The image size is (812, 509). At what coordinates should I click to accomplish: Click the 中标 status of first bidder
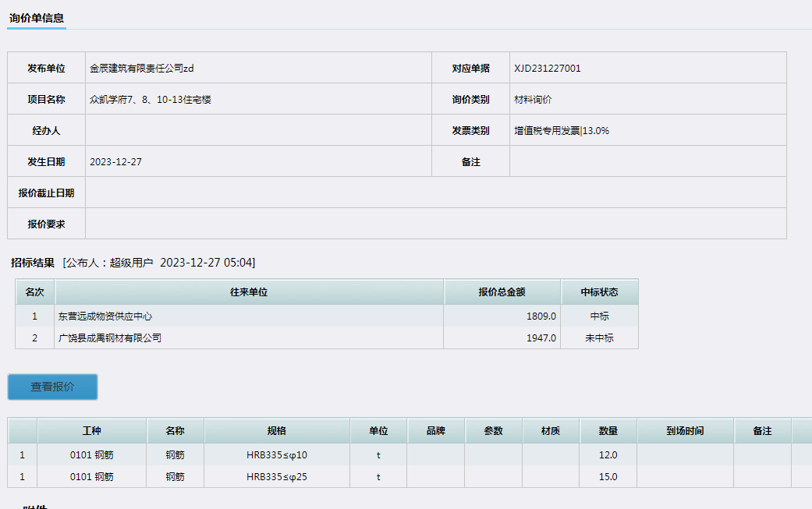pos(599,316)
